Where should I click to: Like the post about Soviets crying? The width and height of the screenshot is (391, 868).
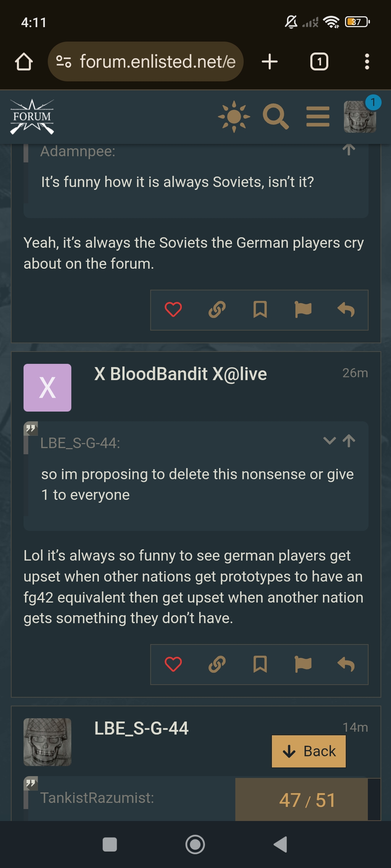point(173,310)
